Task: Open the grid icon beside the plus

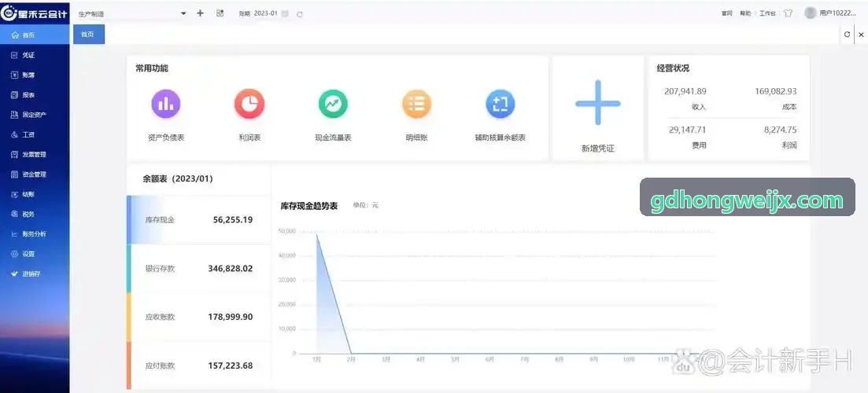Action: click(220, 13)
